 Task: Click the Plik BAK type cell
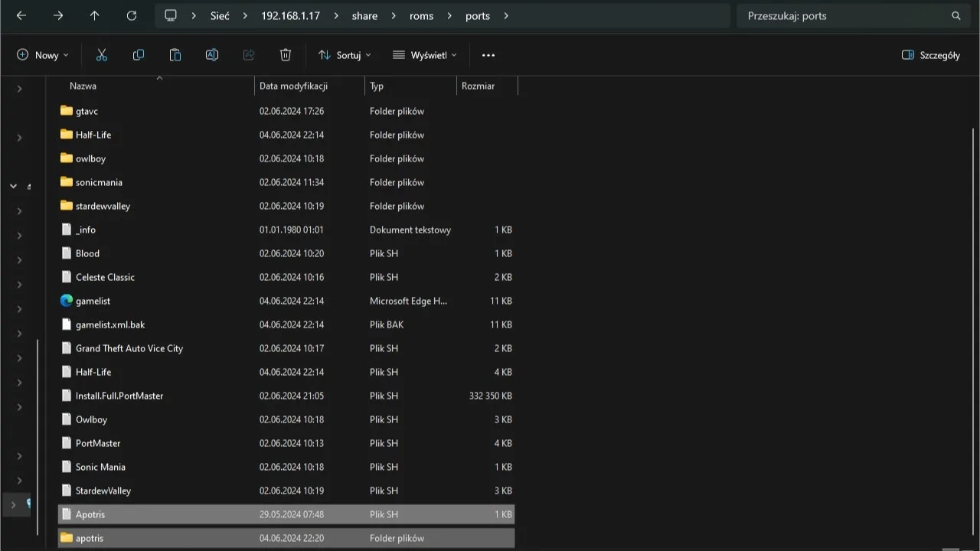click(387, 324)
